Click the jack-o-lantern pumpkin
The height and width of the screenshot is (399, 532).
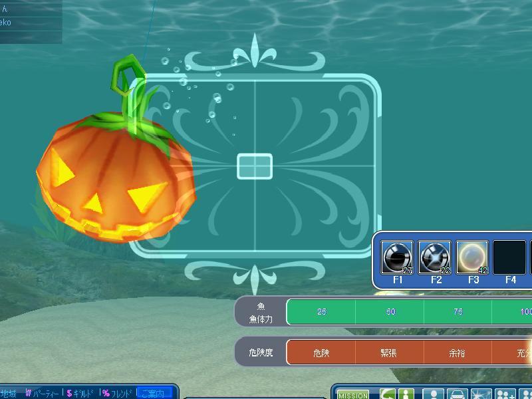(x=113, y=180)
